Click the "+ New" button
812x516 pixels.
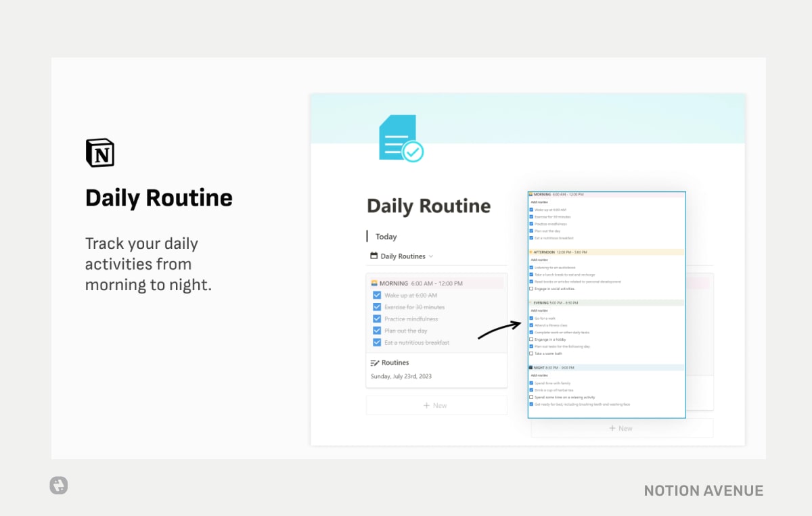(436, 405)
